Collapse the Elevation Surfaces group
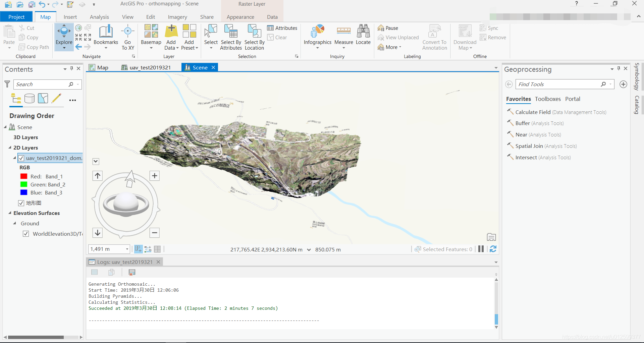Screen dimensions: 644x343 (10, 213)
